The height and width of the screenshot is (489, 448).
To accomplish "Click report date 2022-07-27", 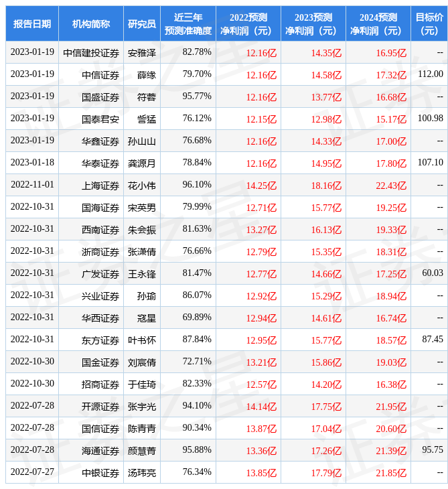I will pos(32,472).
